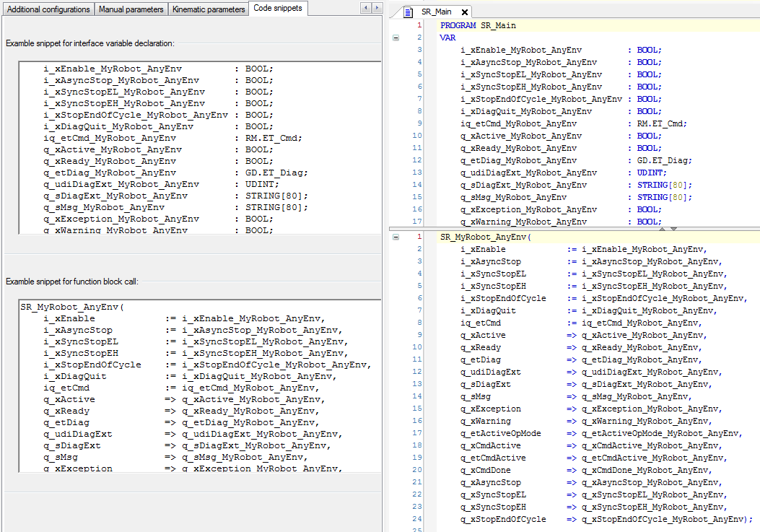Click line number 9 in declaration editor
The width and height of the screenshot is (760, 532).
419,123
